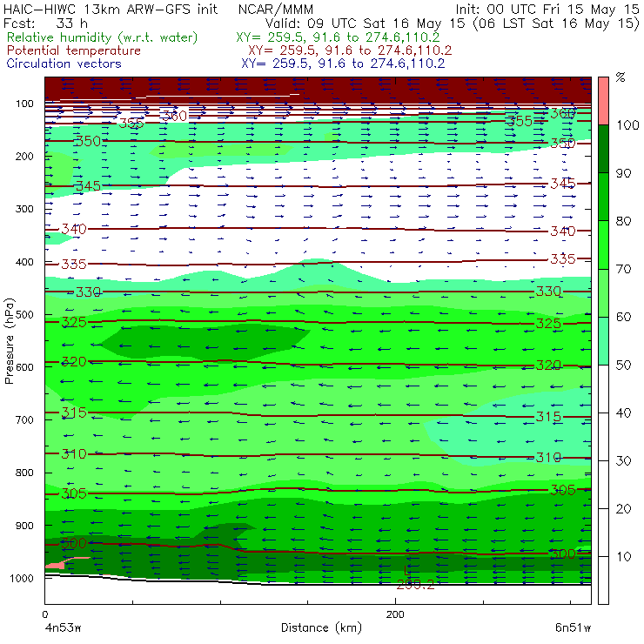Click the blue XY coordinates line
Image resolution: width=644 pixels, height=644 pixels.
coord(343,64)
